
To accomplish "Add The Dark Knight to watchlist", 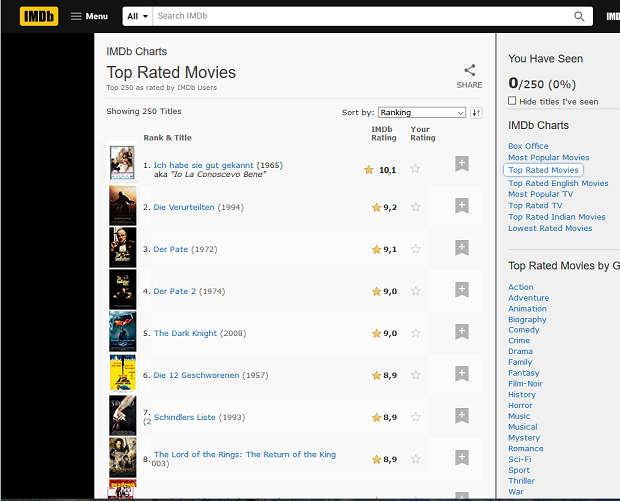I will (x=461, y=332).
